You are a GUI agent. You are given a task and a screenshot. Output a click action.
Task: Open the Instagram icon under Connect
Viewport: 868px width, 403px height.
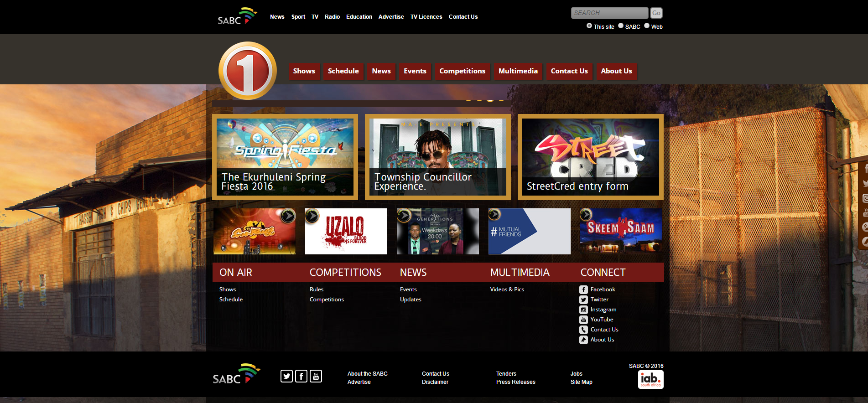(583, 310)
